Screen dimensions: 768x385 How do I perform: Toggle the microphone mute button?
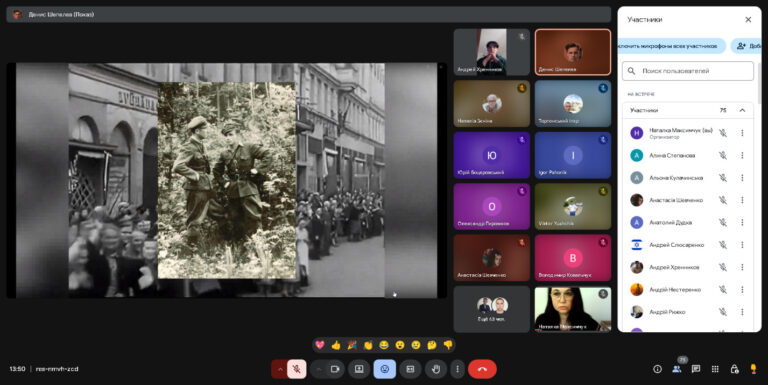[297, 369]
